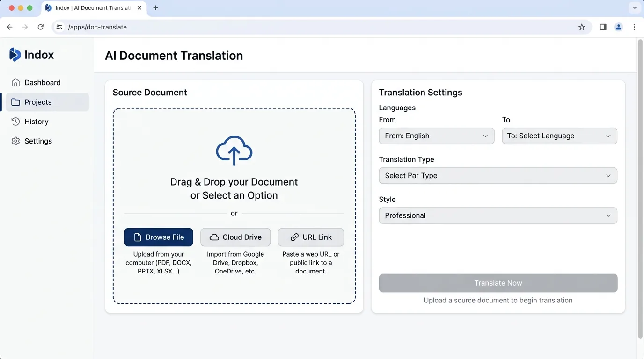This screenshot has height=359, width=644.
Task: Select the URL Link button
Action: pyautogui.click(x=311, y=237)
